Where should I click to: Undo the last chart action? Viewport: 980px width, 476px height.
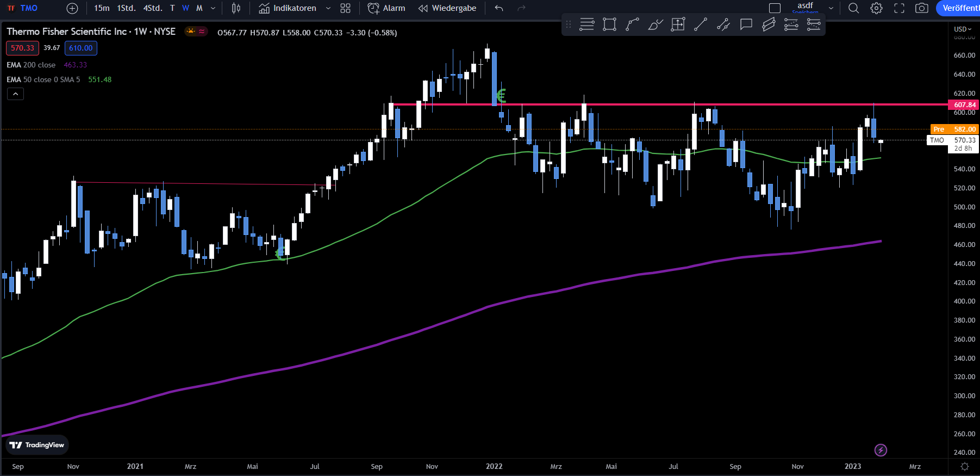click(x=499, y=8)
